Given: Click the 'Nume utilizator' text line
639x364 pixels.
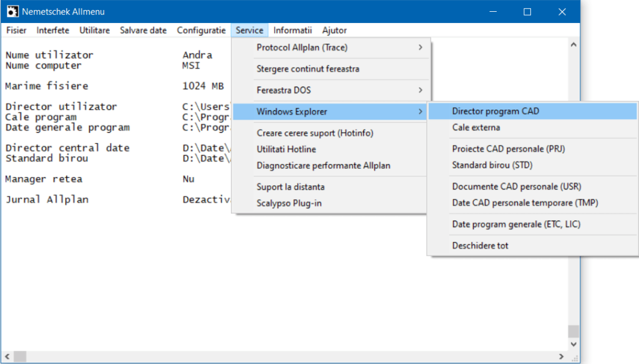Looking at the screenshot, I should click(x=49, y=55).
